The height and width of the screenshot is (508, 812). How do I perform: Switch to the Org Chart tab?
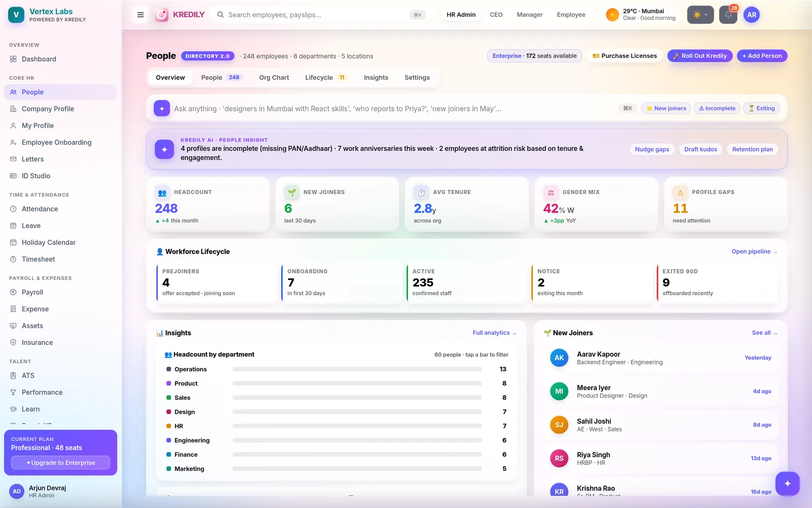tap(274, 78)
